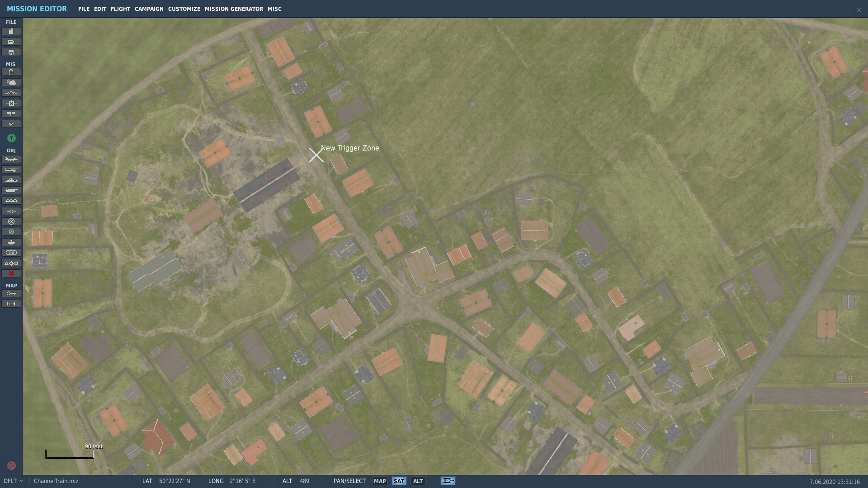Click the altitude value 489

304,481
